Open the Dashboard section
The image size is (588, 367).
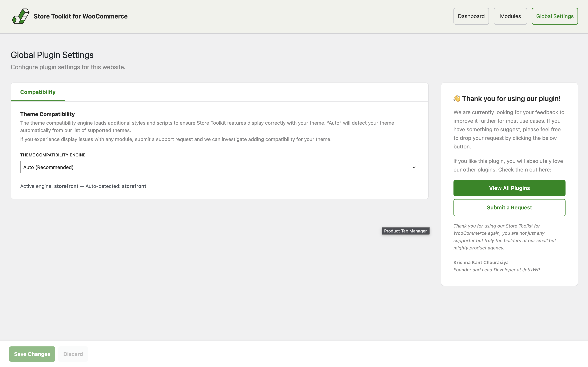pyautogui.click(x=471, y=16)
